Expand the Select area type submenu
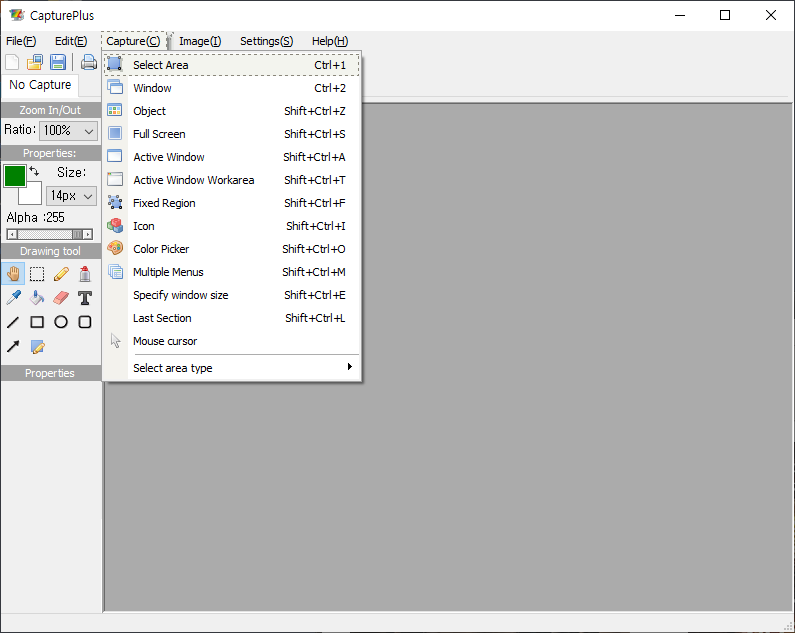This screenshot has width=795, height=633. coord(232,368)
